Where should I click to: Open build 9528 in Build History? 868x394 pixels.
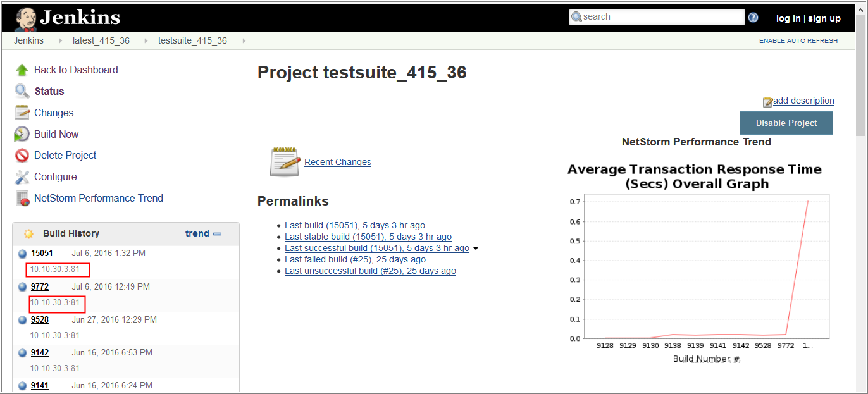[40, 319]
